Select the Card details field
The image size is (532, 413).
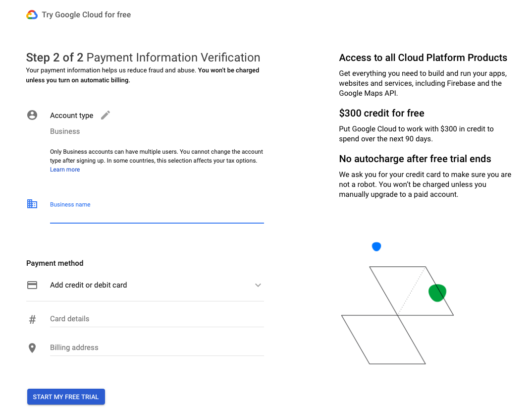157,319
